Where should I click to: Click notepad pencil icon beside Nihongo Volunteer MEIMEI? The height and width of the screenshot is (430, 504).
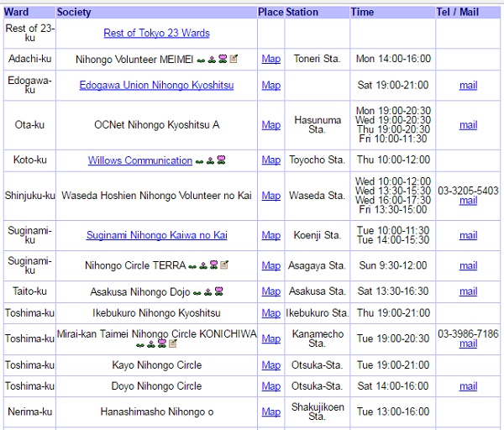[234, 59]
